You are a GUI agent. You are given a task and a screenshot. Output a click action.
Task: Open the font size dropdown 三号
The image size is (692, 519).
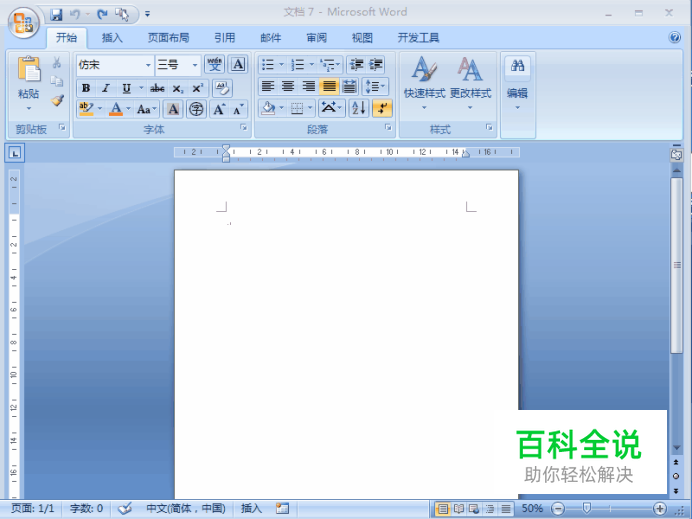[195, 65]
